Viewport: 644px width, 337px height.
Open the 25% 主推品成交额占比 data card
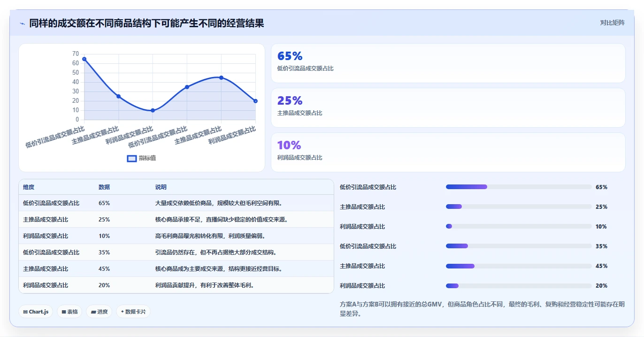pyautogui.click(x=448, y=108)
